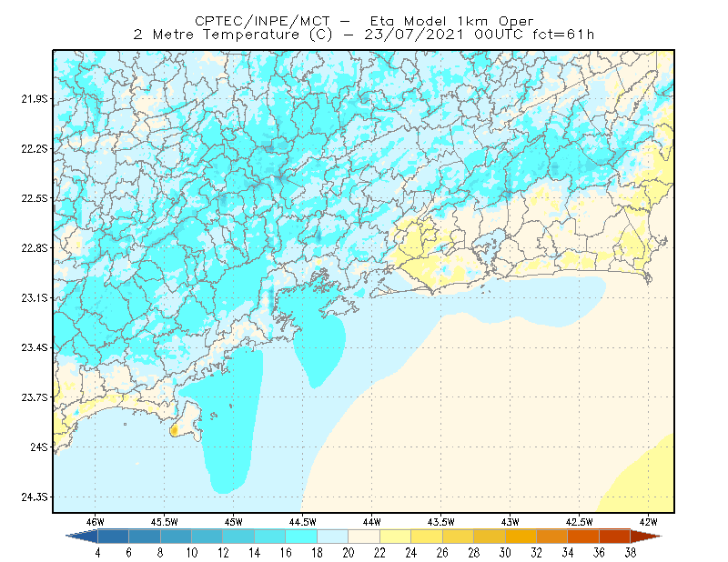Click the 23.1S latitude axis label
The height and width of the screenshot is (562, 728).
[35, 297]
